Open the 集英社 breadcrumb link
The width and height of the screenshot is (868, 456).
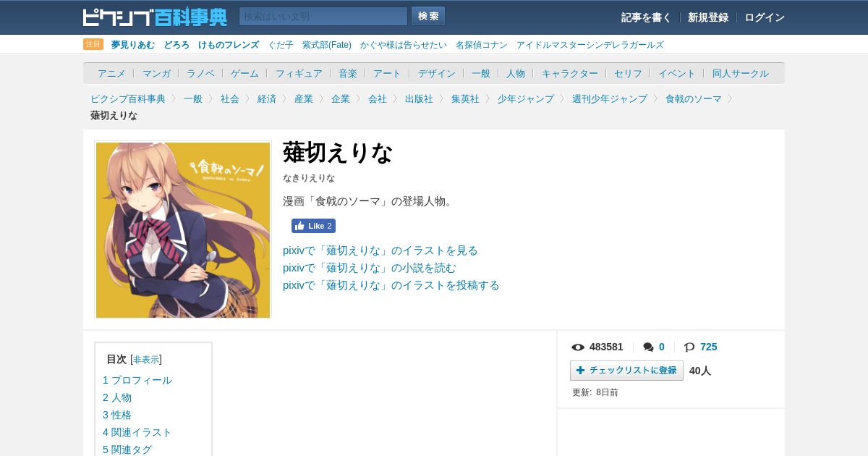click(x=465, y=98)
